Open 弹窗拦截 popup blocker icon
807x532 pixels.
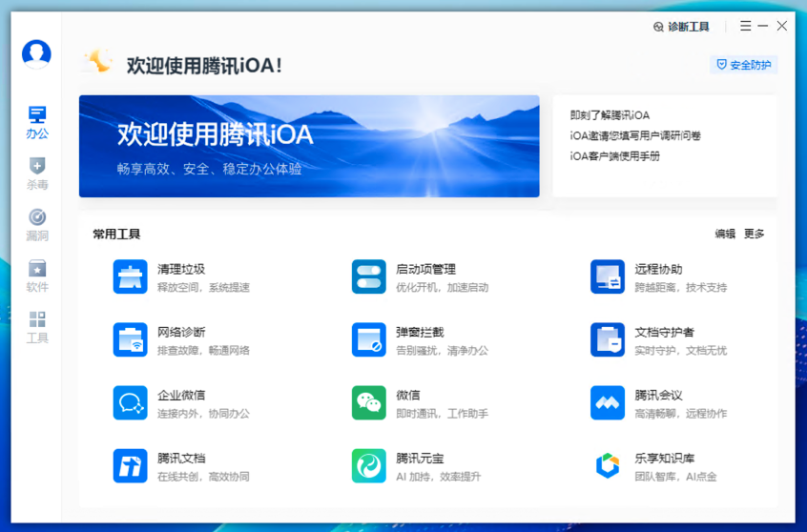(369, 340)
